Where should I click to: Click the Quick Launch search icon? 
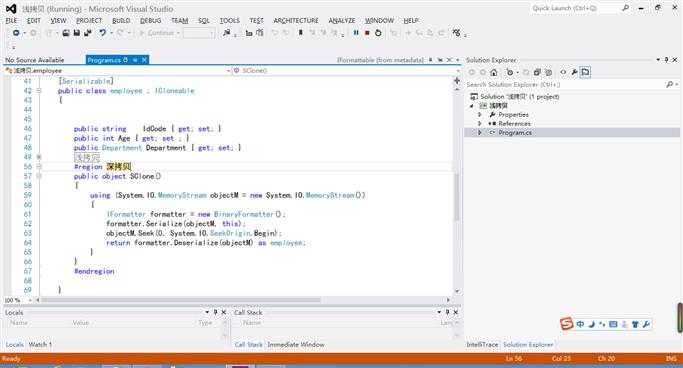click(x=626, y=8)
